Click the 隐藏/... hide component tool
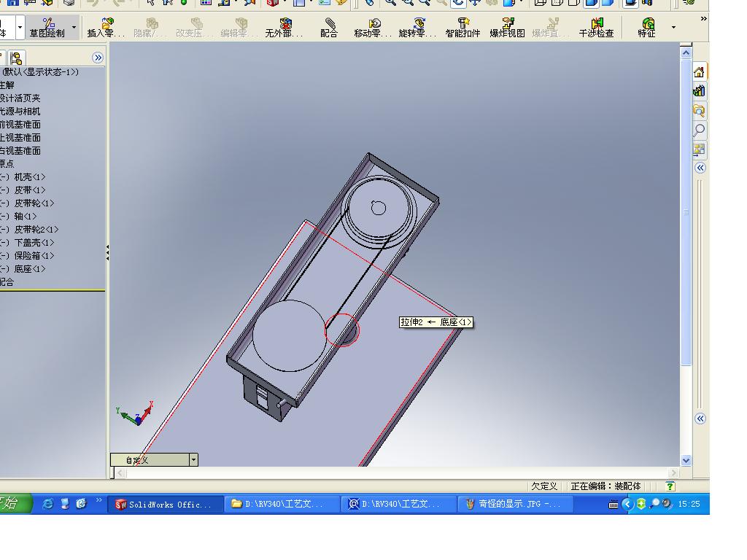747x560 pixels. pos(150,28)
